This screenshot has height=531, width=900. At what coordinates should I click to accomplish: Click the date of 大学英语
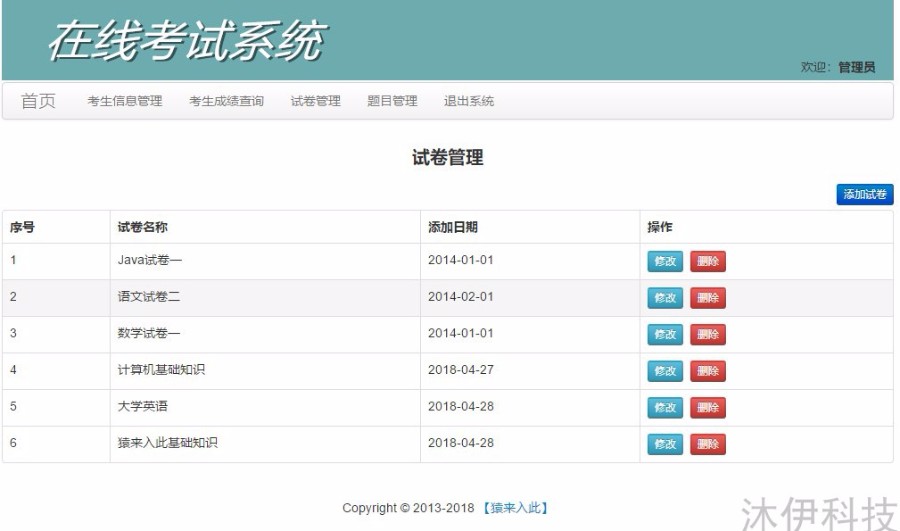(461, 406)
